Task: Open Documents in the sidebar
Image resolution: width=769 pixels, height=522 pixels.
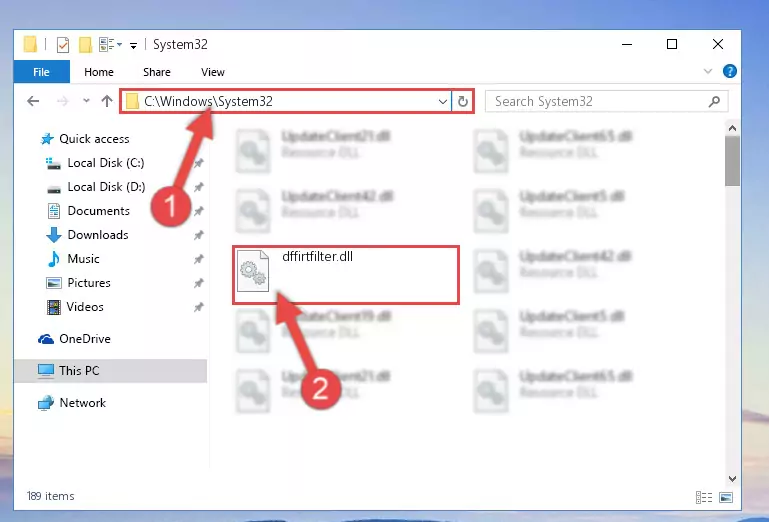Action: coord(98,211)
